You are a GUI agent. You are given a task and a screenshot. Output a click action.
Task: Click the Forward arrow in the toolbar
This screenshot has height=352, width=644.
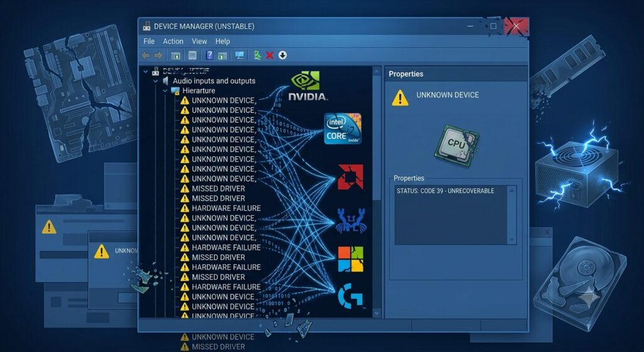click(158, 55)
